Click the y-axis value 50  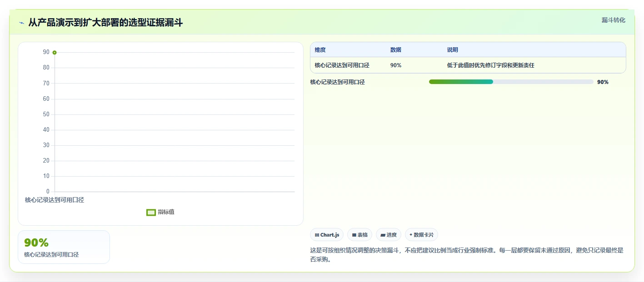(x=46, y=114)
